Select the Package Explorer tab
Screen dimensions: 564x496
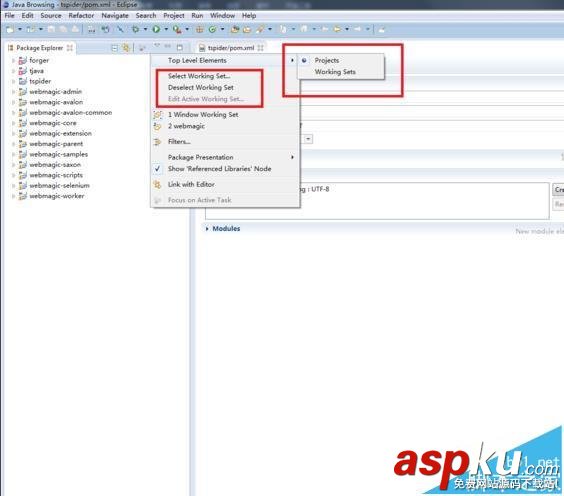coord(40,48)
